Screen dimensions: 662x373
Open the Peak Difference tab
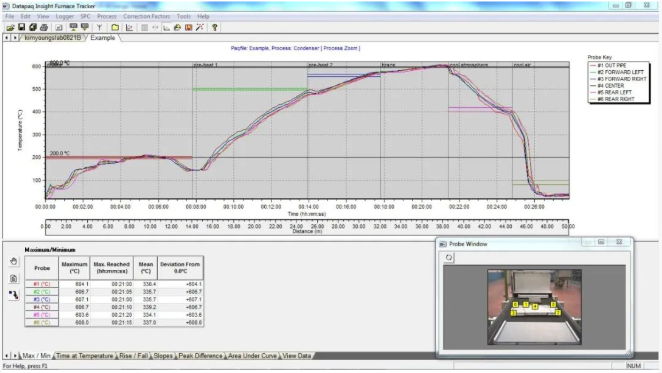pyautogui.click(x=200, y=356)
